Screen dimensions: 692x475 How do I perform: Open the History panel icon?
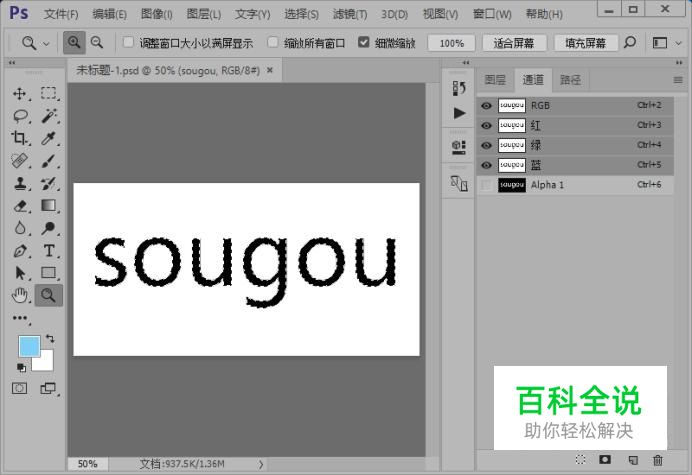(459, 88)
